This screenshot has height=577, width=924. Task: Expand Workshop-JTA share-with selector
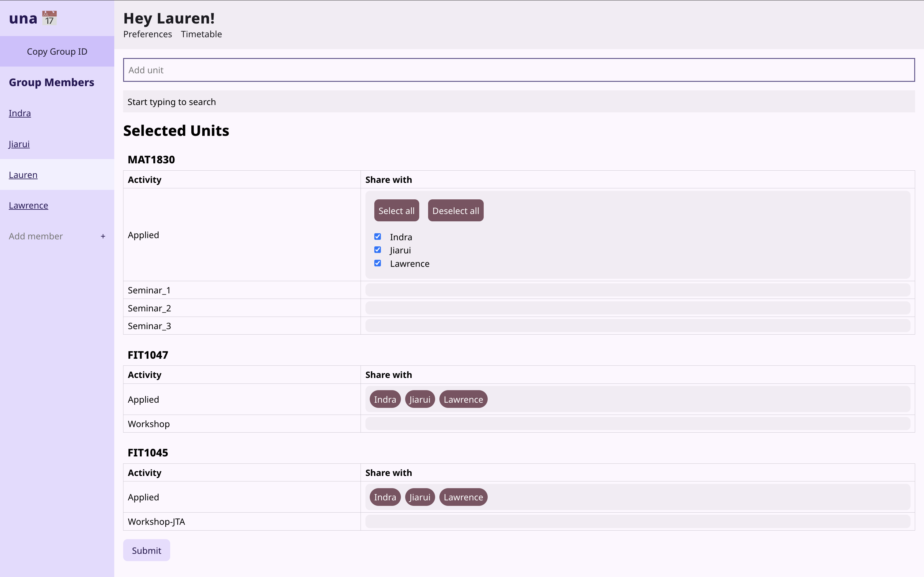pos(637,521)
